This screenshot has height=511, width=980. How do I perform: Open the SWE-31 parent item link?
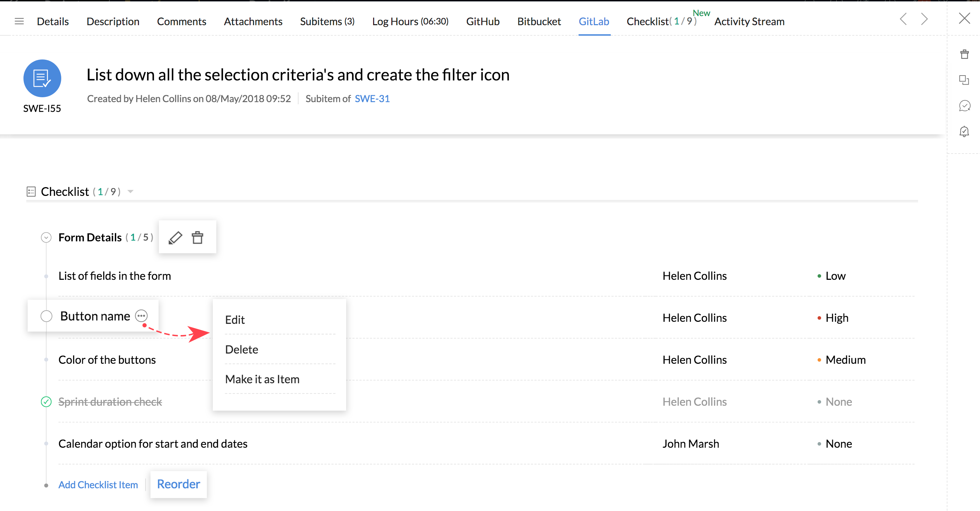click(x=372, y=99)
